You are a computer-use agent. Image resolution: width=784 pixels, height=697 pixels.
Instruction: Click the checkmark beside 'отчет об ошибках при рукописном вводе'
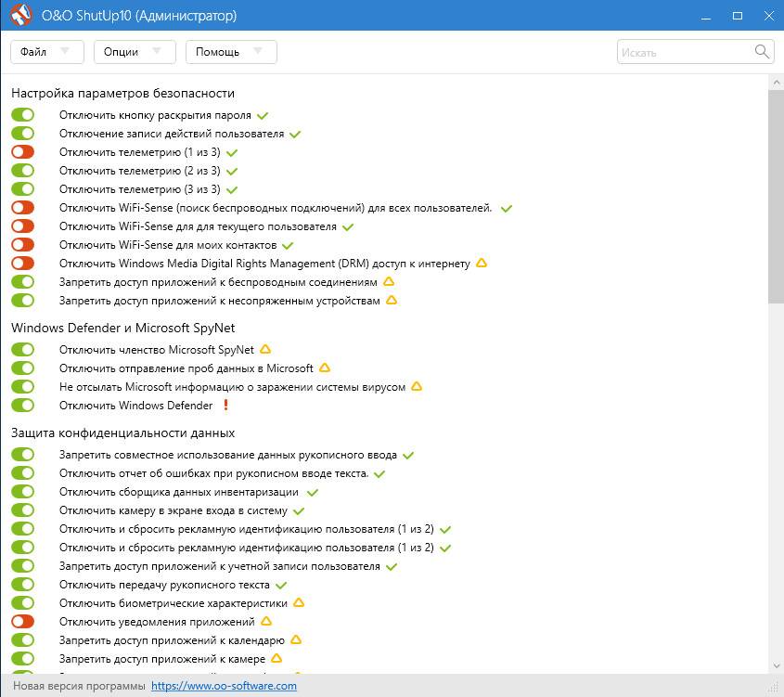379,474
